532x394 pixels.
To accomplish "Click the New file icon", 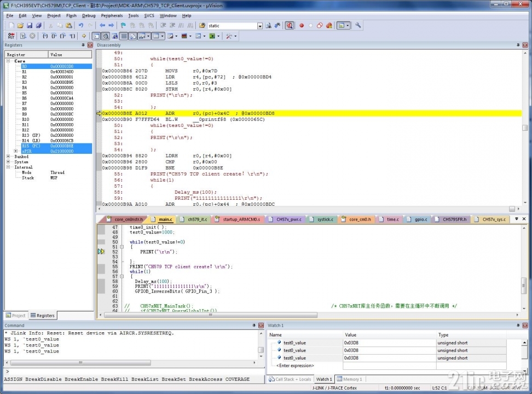I will (x=11, y=26).
